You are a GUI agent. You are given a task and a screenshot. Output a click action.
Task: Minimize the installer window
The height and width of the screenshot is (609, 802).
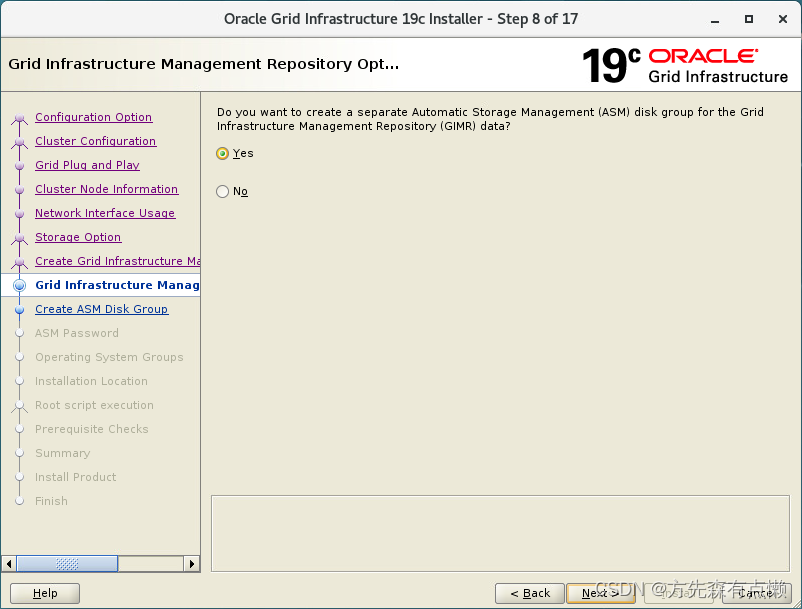tap(715, 19)
